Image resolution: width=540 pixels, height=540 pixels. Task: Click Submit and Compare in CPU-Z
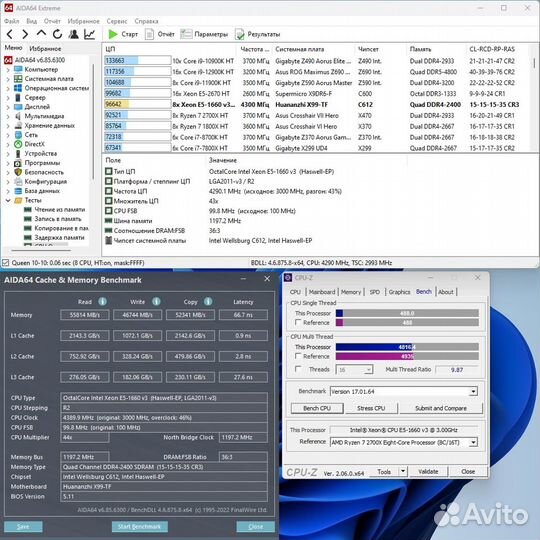tap(441, 408)
